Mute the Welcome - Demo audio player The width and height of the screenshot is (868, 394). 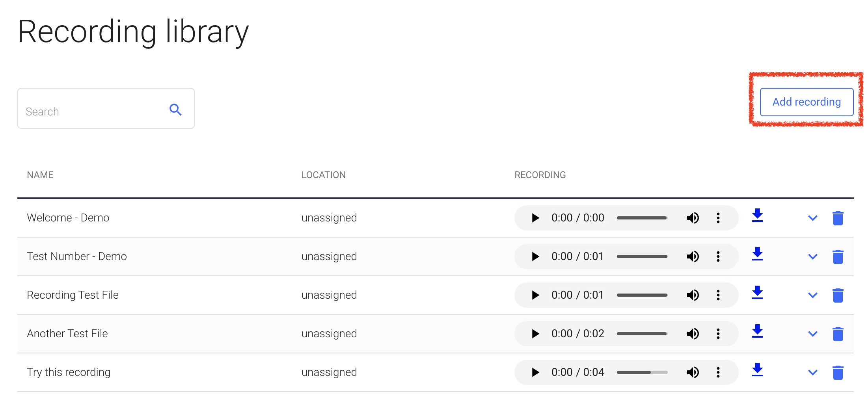point(693,218)
